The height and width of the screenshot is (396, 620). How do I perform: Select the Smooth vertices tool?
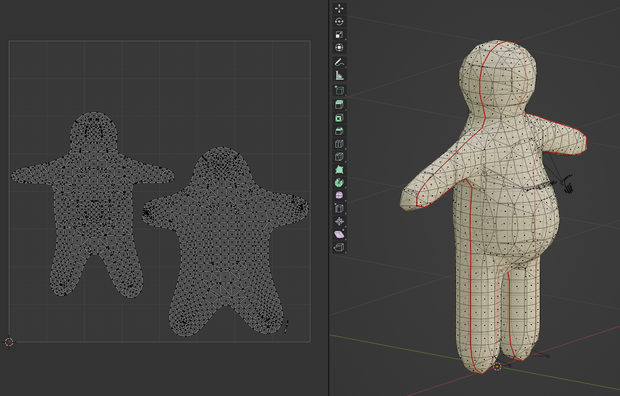coord(339,195)
